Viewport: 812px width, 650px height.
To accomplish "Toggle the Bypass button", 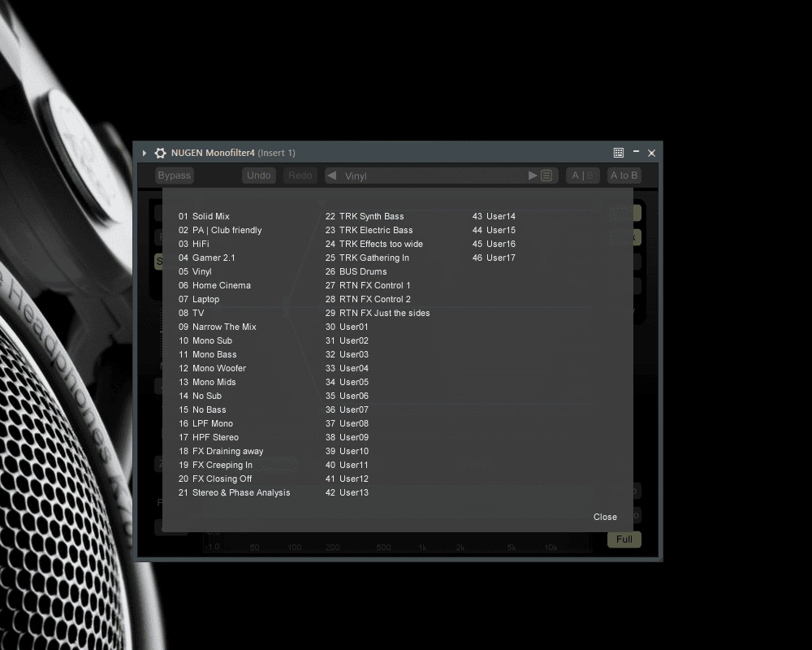I will pos(174,175).
